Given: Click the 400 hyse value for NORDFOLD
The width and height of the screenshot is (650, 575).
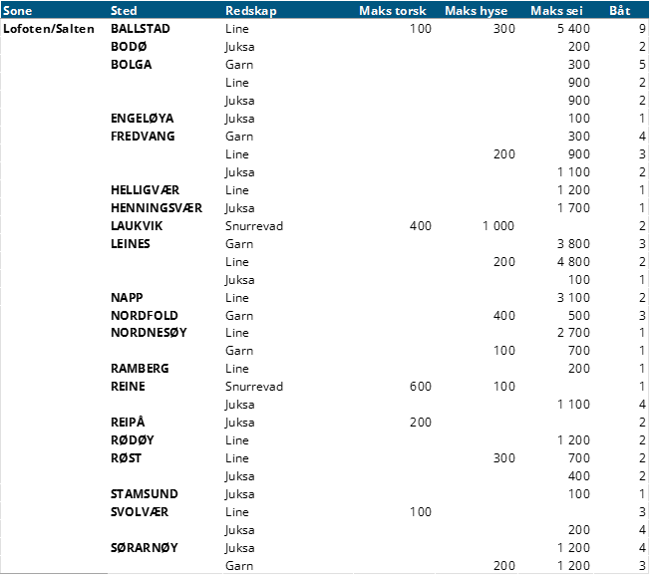Looking at the screenshot, I should (x=504, y=315).
